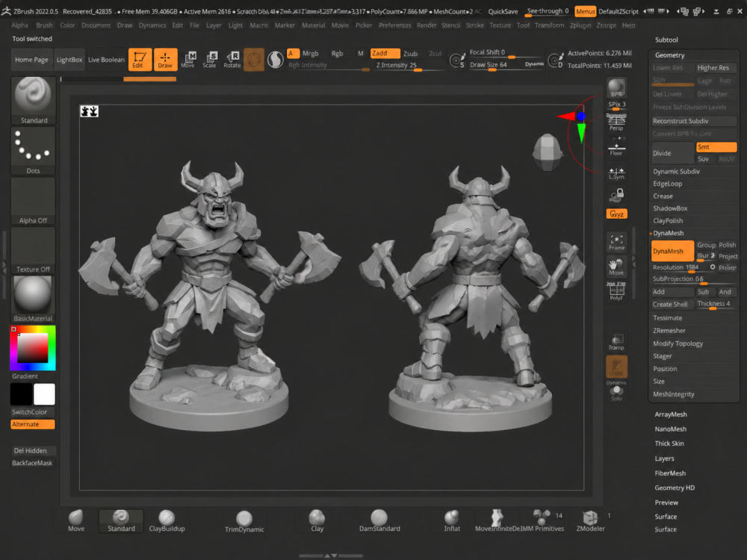The image size is (747, 560).
Task: Toggle the Persp perspective button
Action: tap(616, 122)
